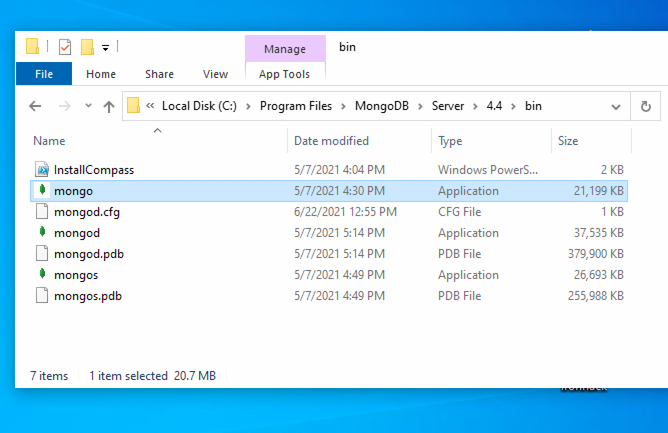
Task: Click the Properties checkmark icon in title bar
Action: 65,47
